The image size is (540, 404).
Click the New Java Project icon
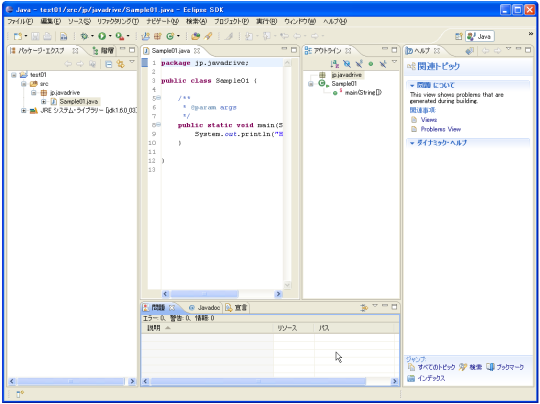[146, 36]
